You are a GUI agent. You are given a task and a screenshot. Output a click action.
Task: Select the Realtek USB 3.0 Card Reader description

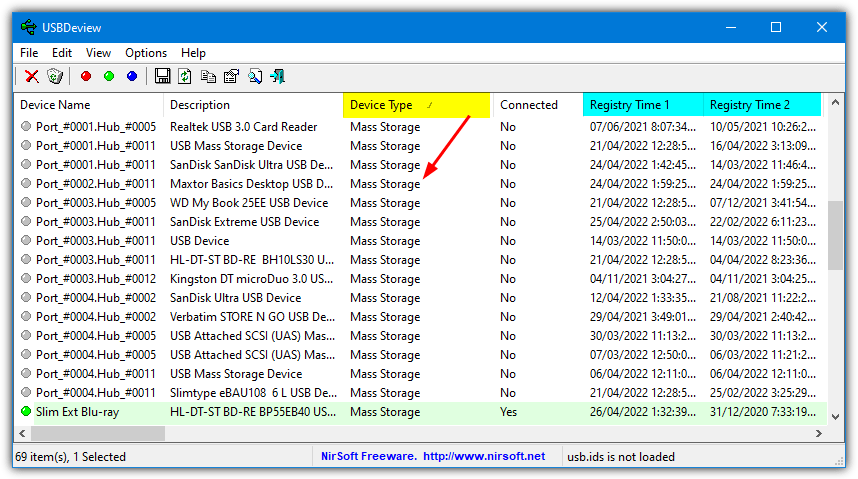[244, 127]
